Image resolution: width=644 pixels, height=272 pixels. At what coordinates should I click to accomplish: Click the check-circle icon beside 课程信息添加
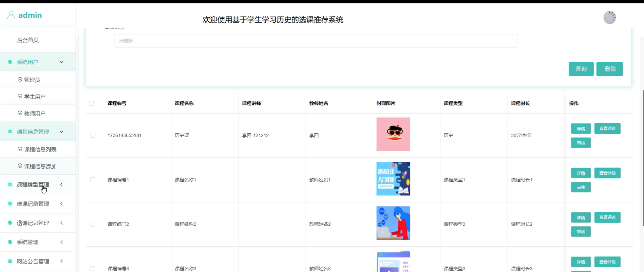[x=20, y=166]
